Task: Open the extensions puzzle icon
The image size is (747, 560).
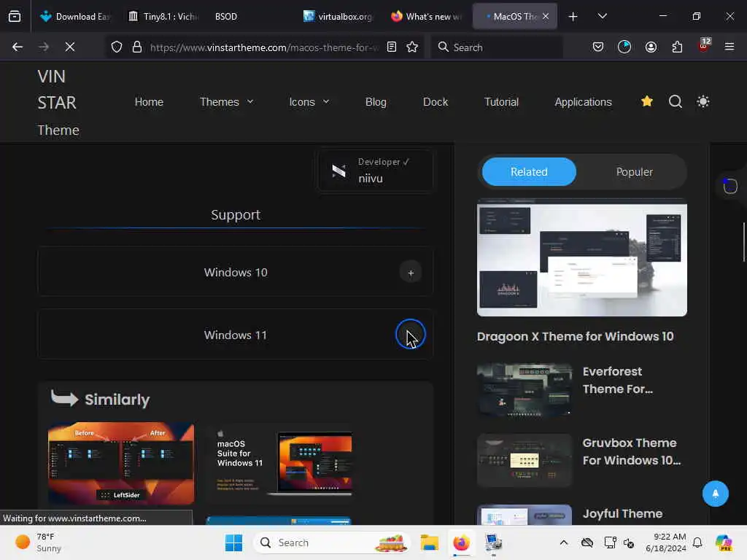Action: click(678, 47)
